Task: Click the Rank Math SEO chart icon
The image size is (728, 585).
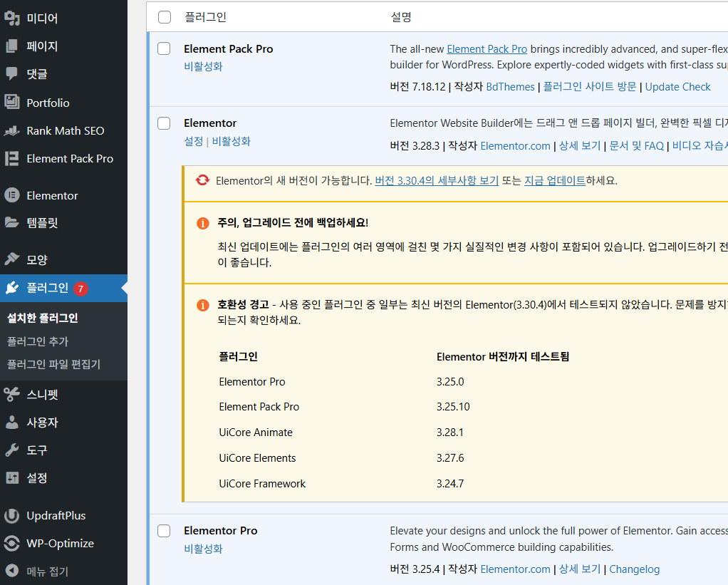Action: pos(12,131)
